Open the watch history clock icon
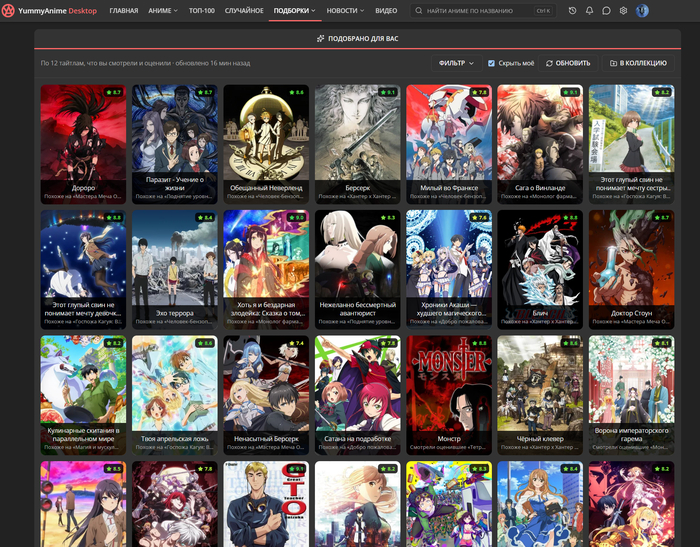 pos(572,11)
